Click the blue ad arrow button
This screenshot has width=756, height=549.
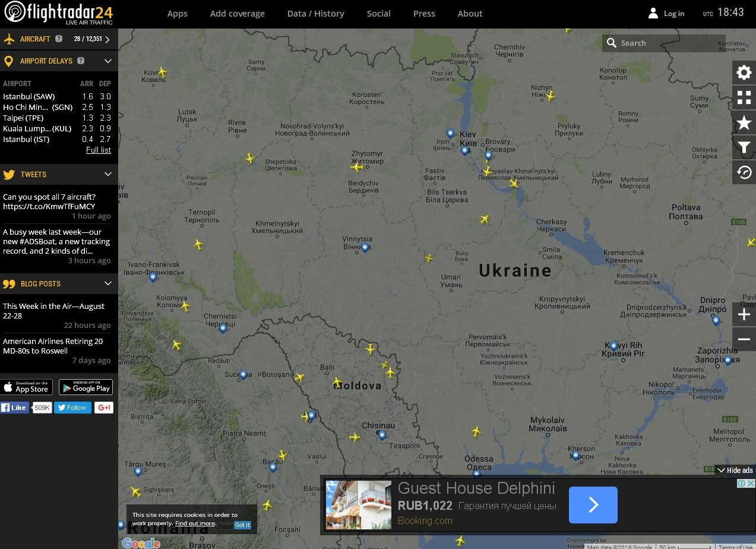click(593, 505)
